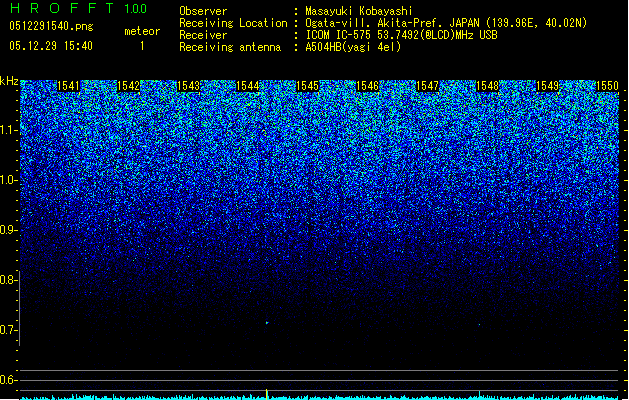Image resolution: width=629 pixels, height=400 pixels.
Task: Click the 1550 time marker
Action: 607,86
